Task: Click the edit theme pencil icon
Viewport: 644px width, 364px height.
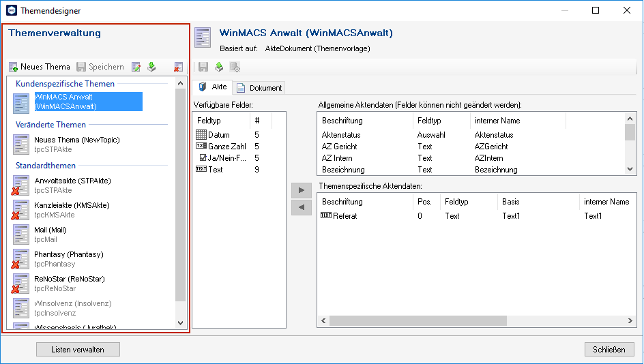Action: pyautogui.click(x=136, y=67)
